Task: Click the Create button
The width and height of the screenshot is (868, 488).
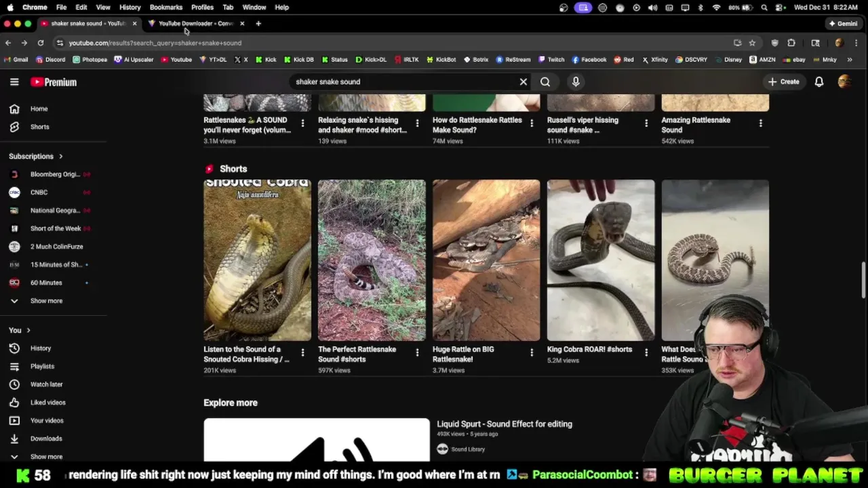Action: coord(783,82)
